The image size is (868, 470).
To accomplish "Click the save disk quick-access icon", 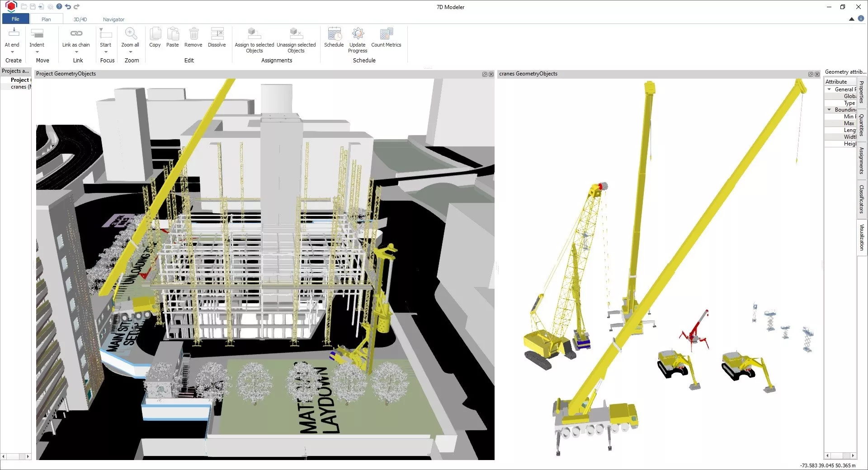I will pyautogui.click(x=33, y=7).
